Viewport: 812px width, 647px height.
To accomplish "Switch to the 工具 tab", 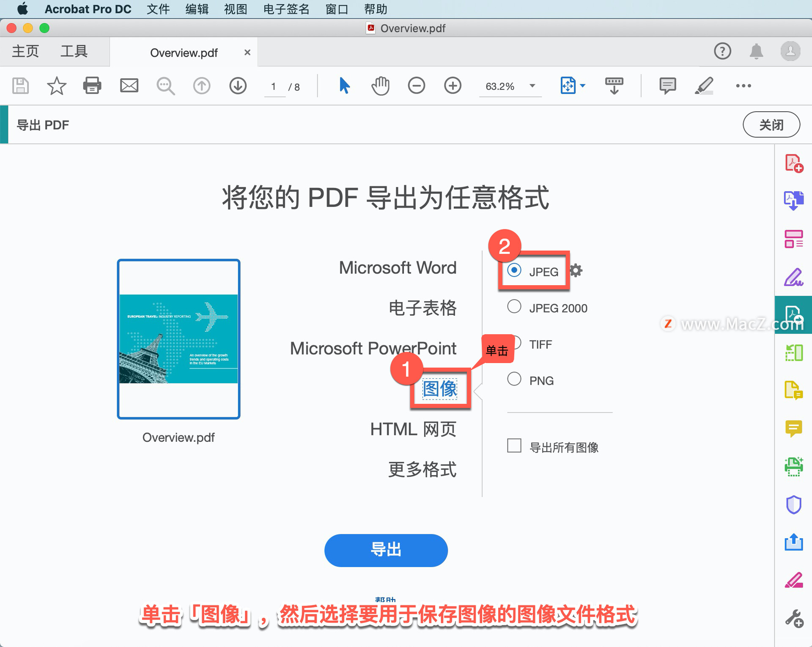I will 74,52.
